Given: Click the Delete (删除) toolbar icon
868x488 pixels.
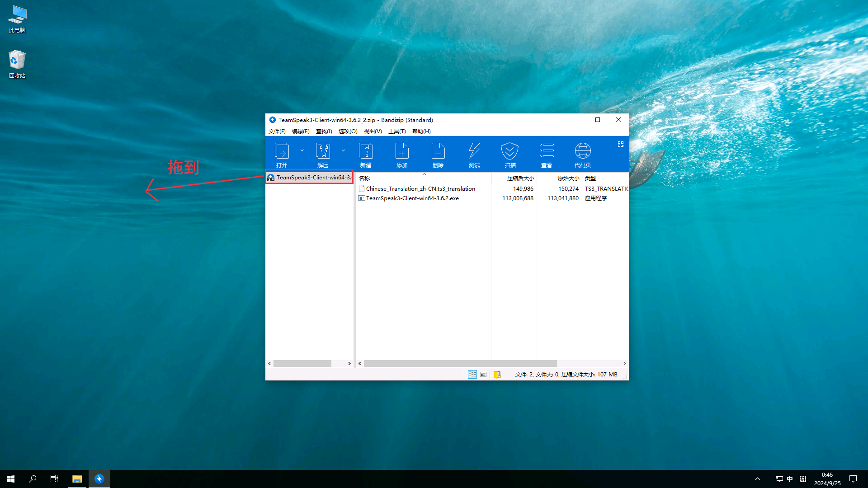Looking at the screenshot, I should 438,155.
